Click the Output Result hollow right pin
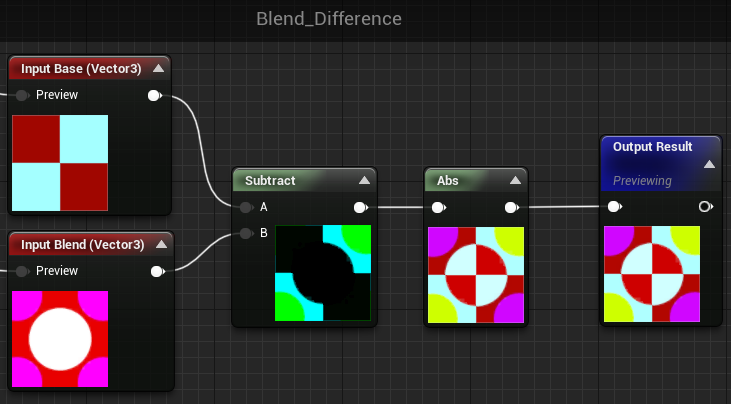731x404 pixels. 705,206
